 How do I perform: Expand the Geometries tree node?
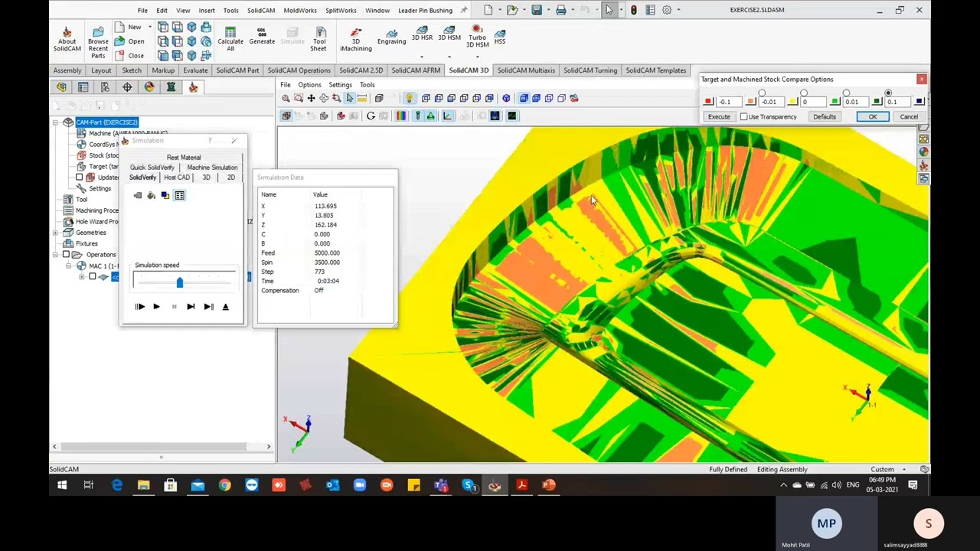pos(55,233)
